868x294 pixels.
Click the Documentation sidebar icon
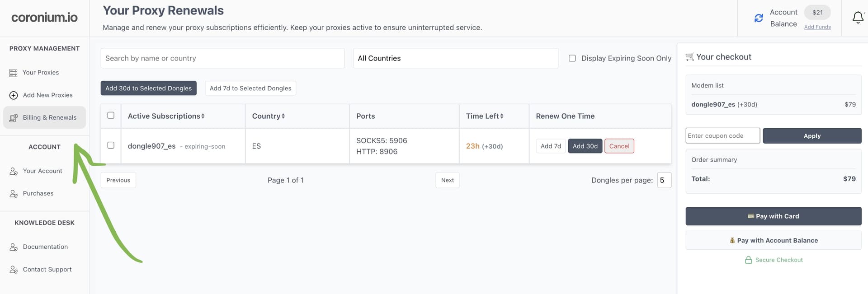(14, 247)
